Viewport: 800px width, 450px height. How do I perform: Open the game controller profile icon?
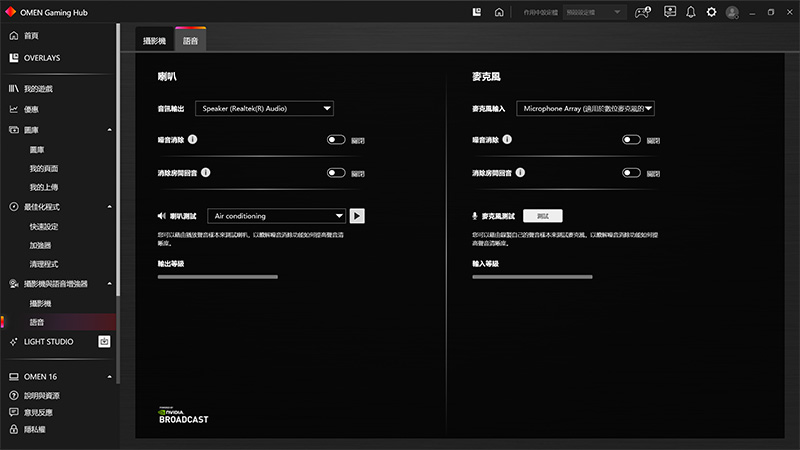pyautogui.click(x=642, y=12)
